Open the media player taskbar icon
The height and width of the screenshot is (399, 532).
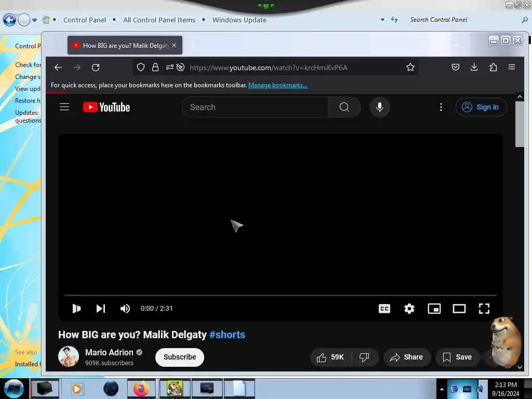(x=77, y=389)
